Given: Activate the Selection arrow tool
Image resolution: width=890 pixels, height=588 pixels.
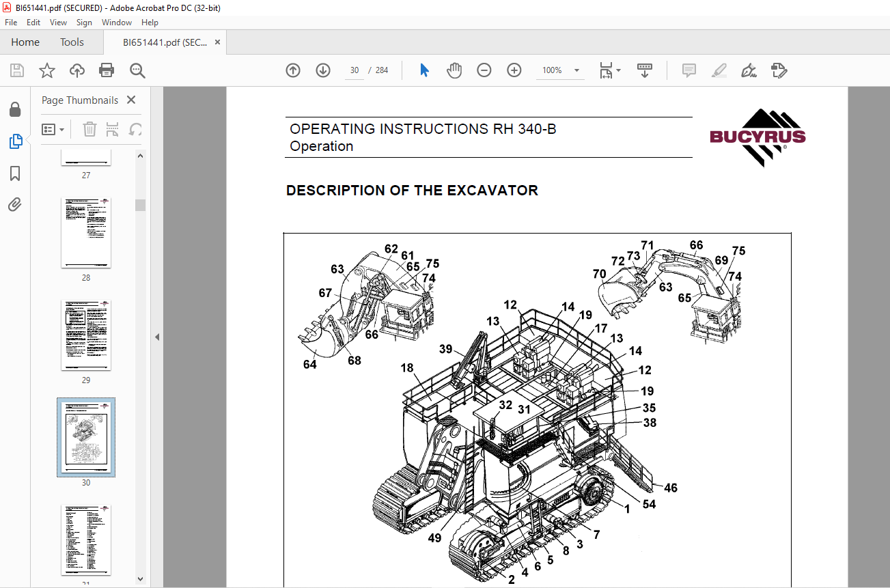Looking at the screenshot, I should pyautogui.click(x=424, y=70).
